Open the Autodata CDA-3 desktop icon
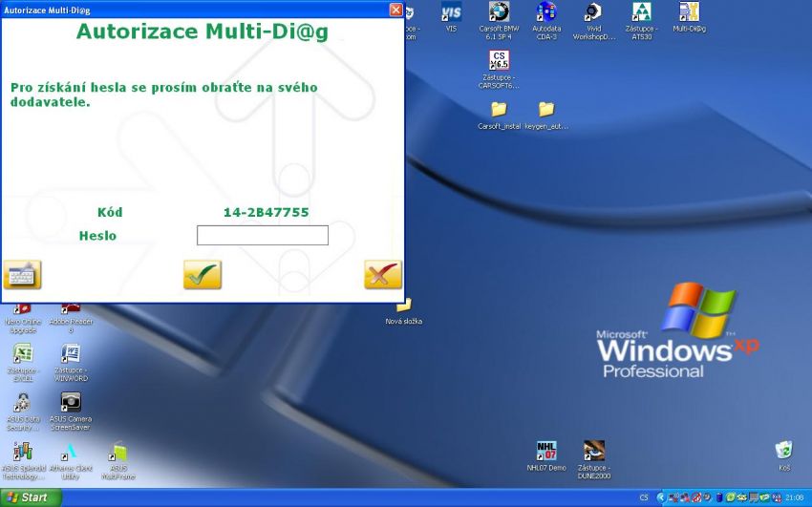 tap(546, 21)
